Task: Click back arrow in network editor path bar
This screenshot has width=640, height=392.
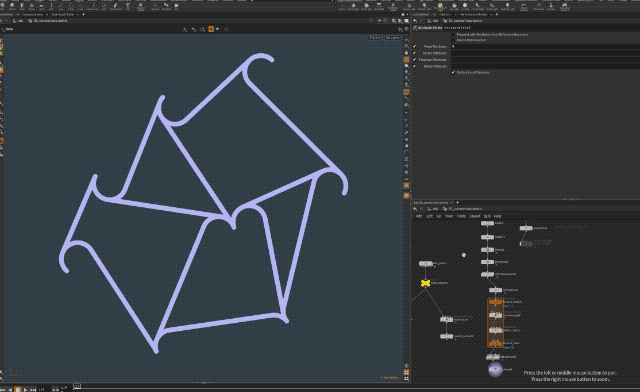Action: click(415, 209)
